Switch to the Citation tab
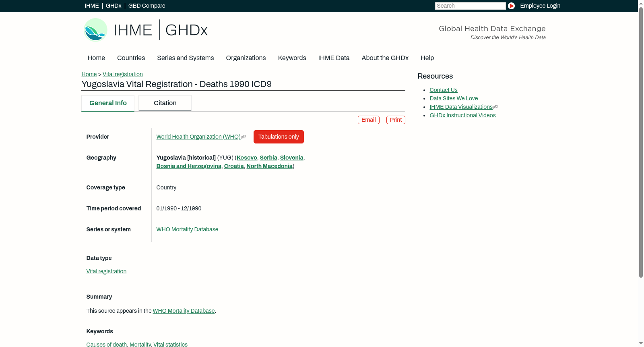 coord(165,103)
